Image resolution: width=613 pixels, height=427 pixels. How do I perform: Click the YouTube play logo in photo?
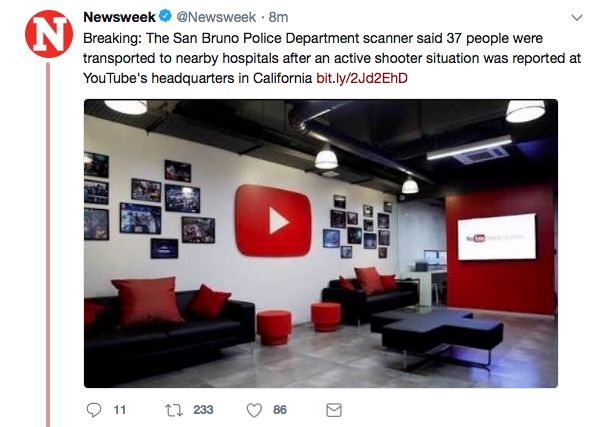pos(273,221)
